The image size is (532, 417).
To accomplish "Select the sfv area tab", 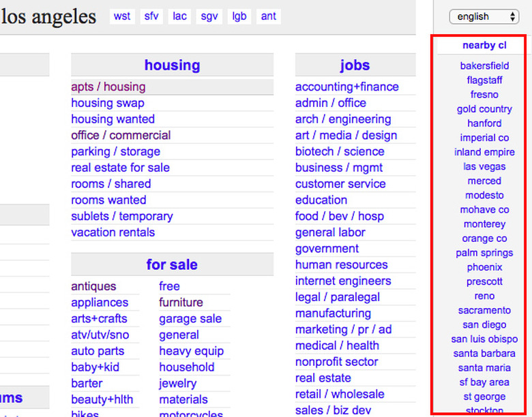I will coord(151,16).
